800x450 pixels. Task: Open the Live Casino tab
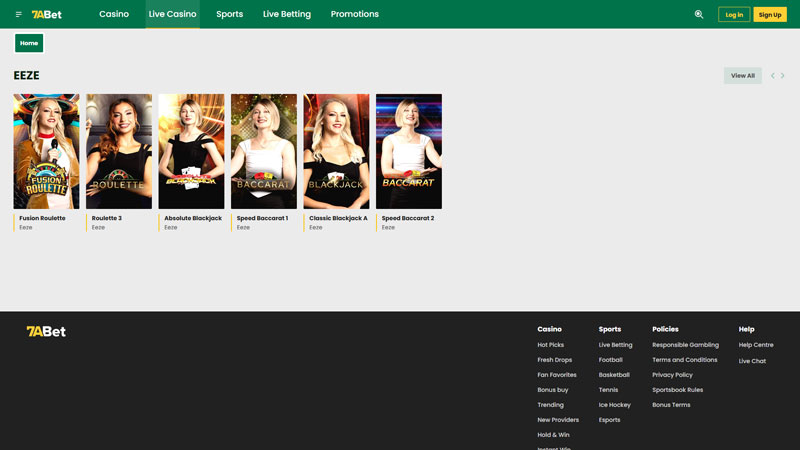(x=172, y=14)
